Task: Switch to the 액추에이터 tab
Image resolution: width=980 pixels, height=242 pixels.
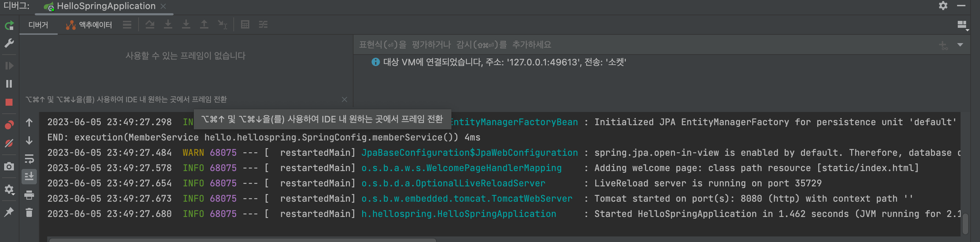Action: [x=89, y=25]
